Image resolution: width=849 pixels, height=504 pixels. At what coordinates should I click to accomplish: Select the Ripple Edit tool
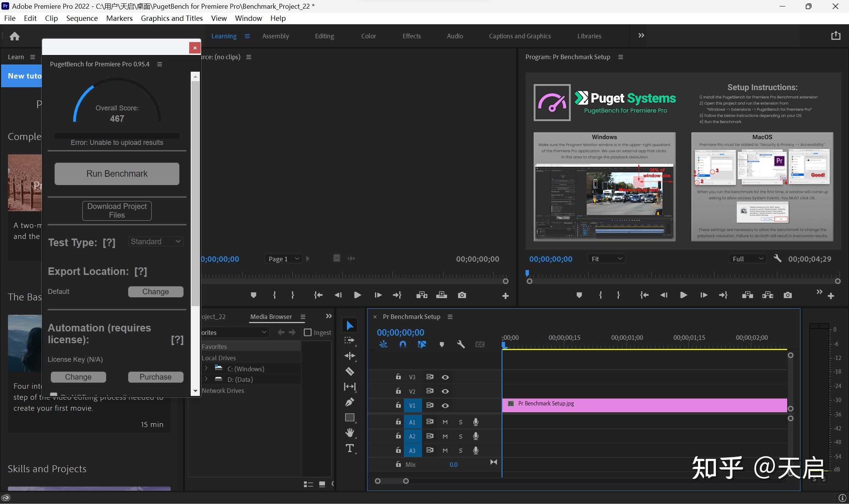(350, 356)
